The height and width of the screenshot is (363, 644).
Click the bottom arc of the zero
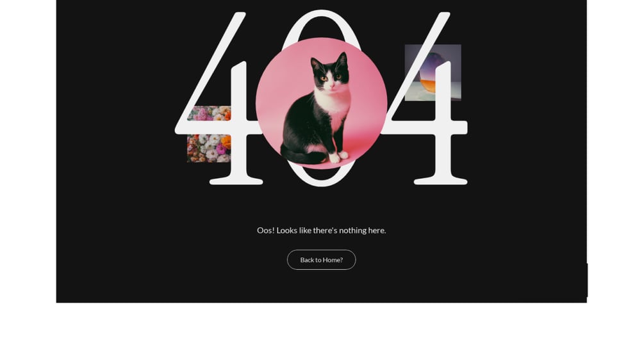pyautogui.click(x=321, y=176)
